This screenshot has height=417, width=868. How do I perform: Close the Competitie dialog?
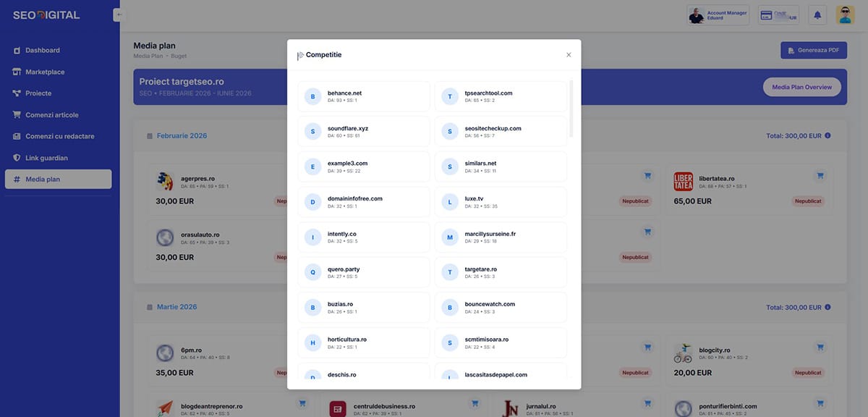pos(569,55)
